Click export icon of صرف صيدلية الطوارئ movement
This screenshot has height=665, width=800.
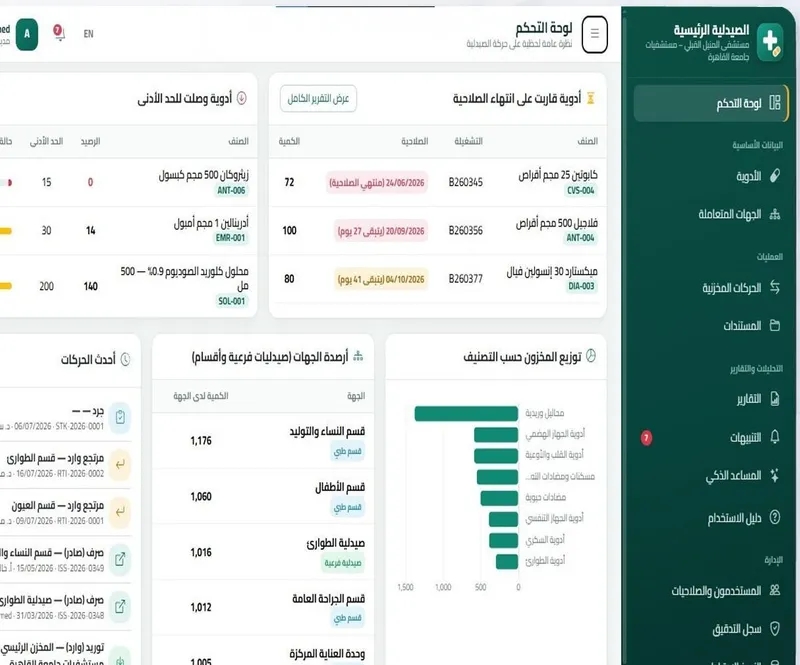tap(120, 606)
